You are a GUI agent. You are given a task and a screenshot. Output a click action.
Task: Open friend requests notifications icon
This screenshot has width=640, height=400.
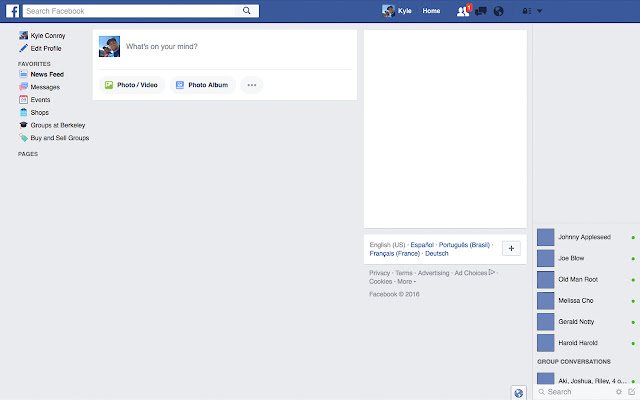[462, 11]
